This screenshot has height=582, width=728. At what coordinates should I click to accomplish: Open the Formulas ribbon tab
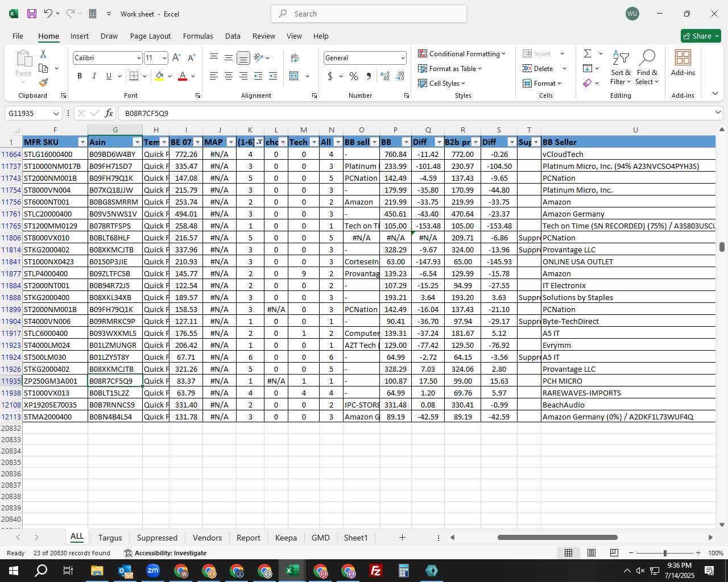pos(198,36)
